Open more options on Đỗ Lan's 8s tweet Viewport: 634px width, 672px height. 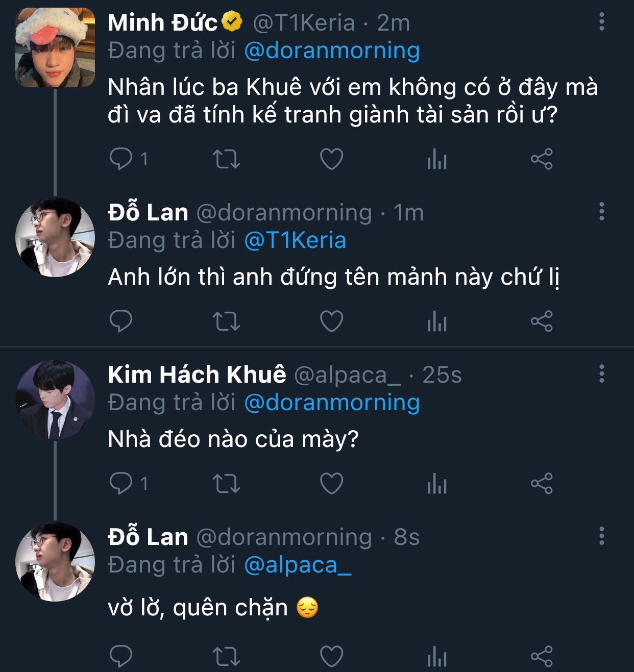click(x=602, y=536)
